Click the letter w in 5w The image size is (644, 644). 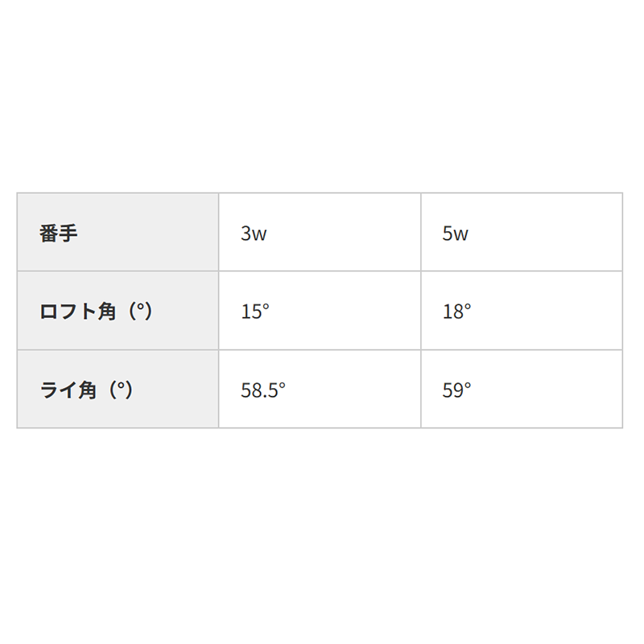click(x=461, y=234)
